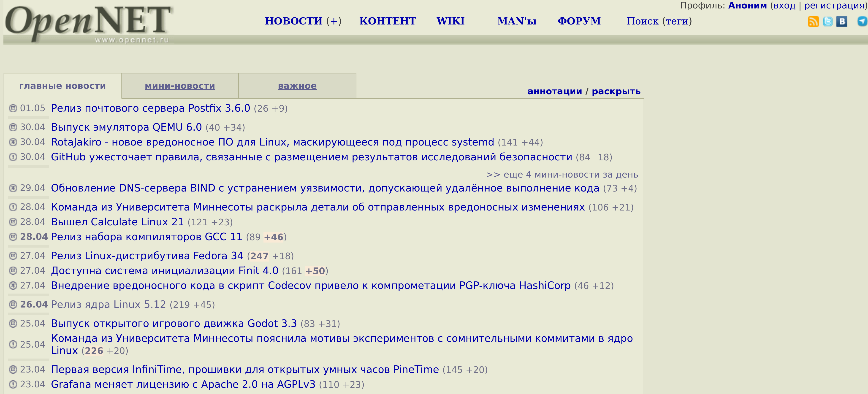The height and width of the screenshot is (394, 868).
Task: Open the теги link
Action: 677,21
